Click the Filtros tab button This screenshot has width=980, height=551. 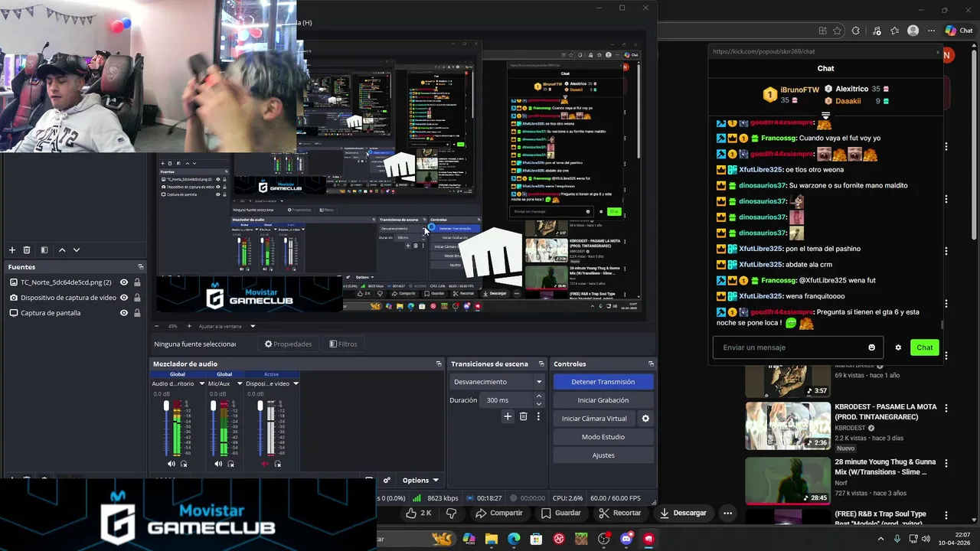[344, 344]
